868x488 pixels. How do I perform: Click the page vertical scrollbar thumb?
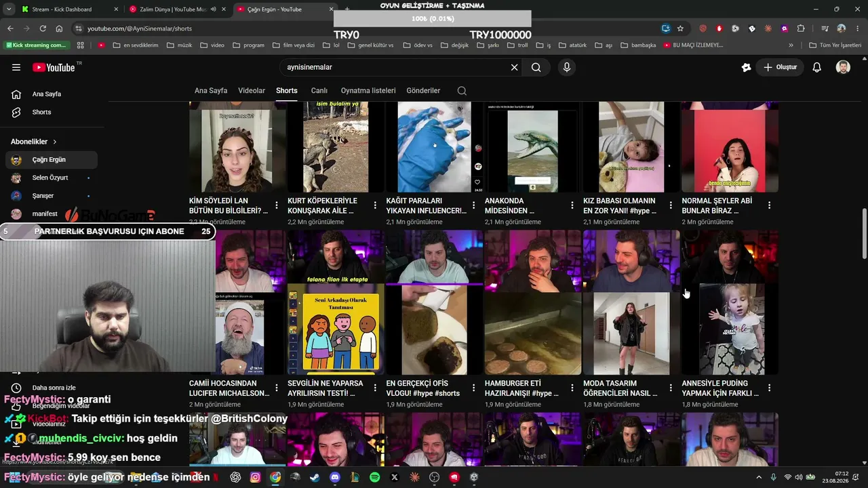[x=864, y=234]
